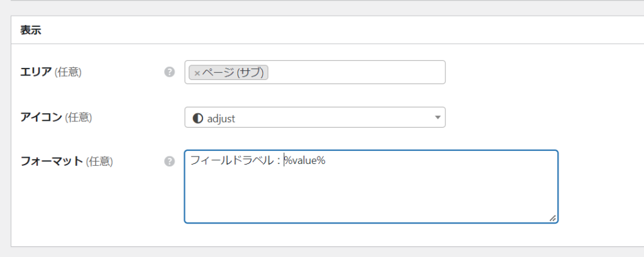Image resolution: width=644 pixels, height=257 pixels.
Task: Place the cursor on %value% in the format box
Action: click(306, 161)
